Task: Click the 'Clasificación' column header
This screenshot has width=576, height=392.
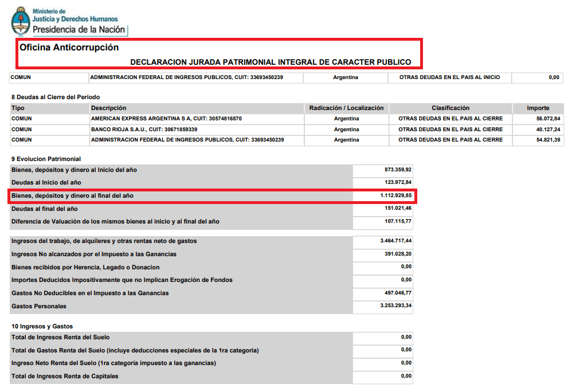Action: coord(450,108)
